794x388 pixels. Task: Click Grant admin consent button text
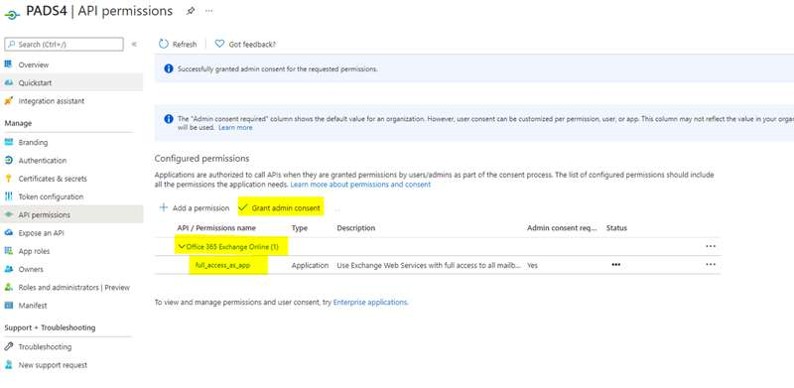(286, 208)
